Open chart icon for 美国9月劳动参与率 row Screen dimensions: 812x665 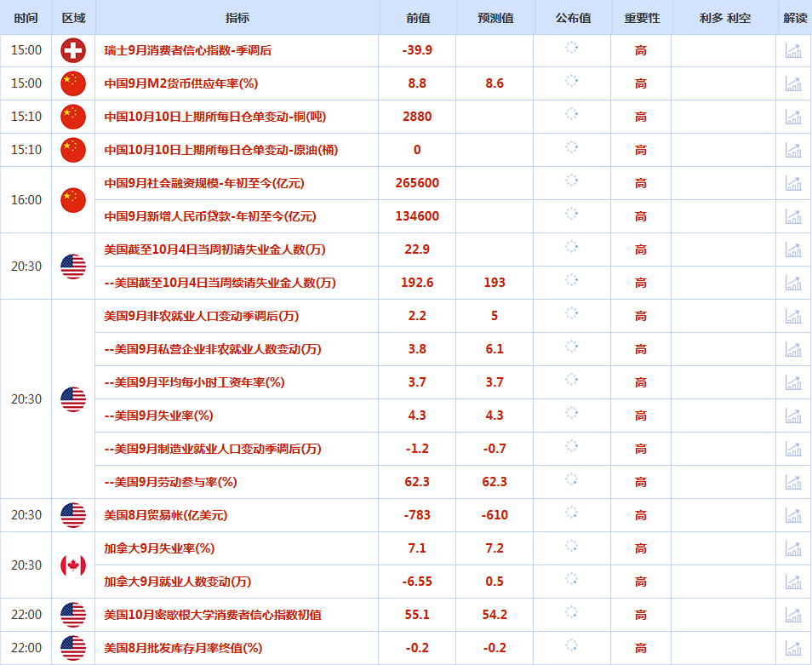[793, 482]
